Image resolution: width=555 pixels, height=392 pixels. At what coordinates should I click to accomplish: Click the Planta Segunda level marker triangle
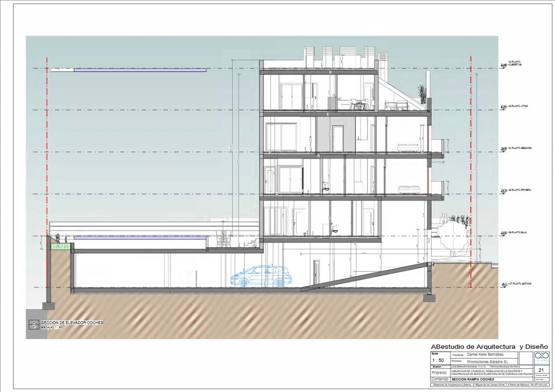point(504,150)
